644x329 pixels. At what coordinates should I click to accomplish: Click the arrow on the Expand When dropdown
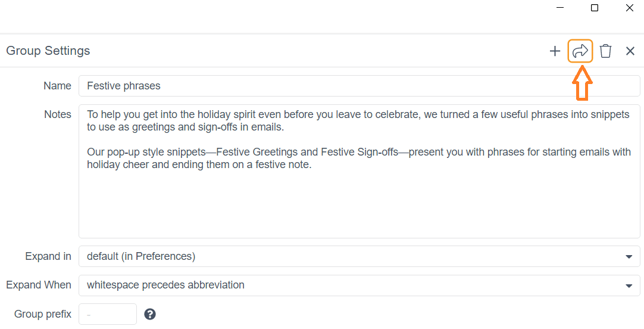pos(629,286)
